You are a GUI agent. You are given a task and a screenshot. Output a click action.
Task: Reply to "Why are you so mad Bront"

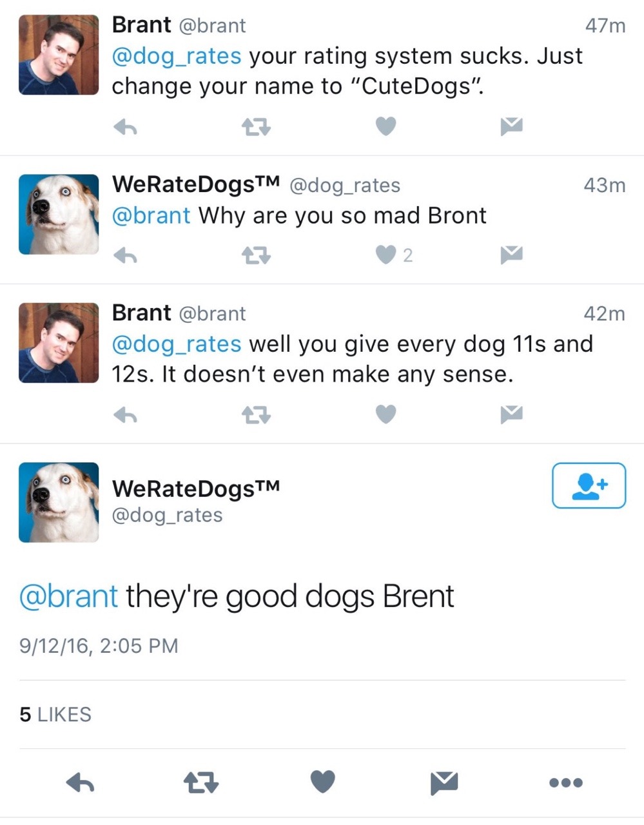125,256
